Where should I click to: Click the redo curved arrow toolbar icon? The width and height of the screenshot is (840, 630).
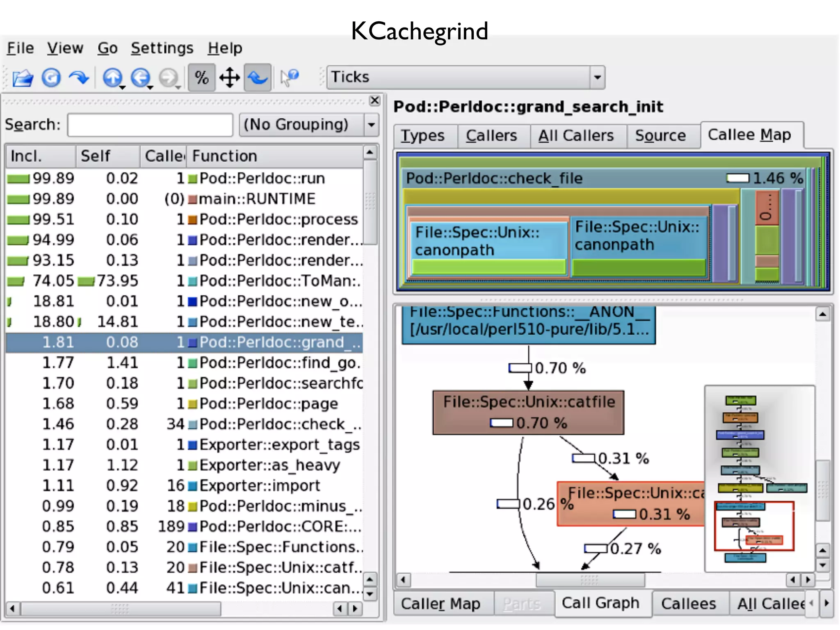79,78
